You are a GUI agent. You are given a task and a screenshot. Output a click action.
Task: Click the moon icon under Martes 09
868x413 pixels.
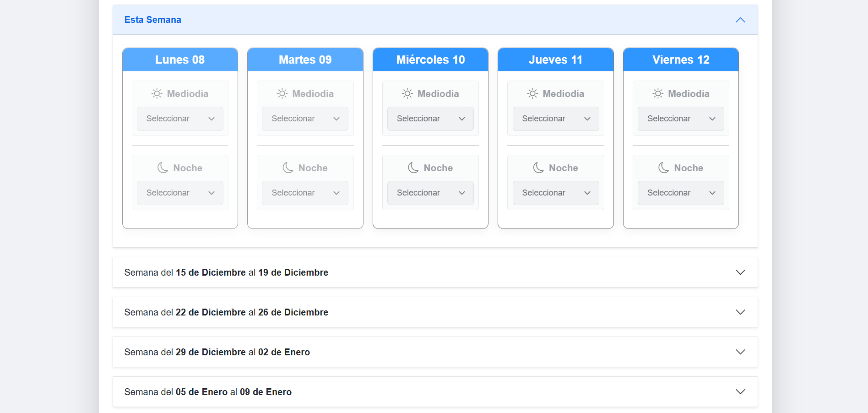[288, 168]
